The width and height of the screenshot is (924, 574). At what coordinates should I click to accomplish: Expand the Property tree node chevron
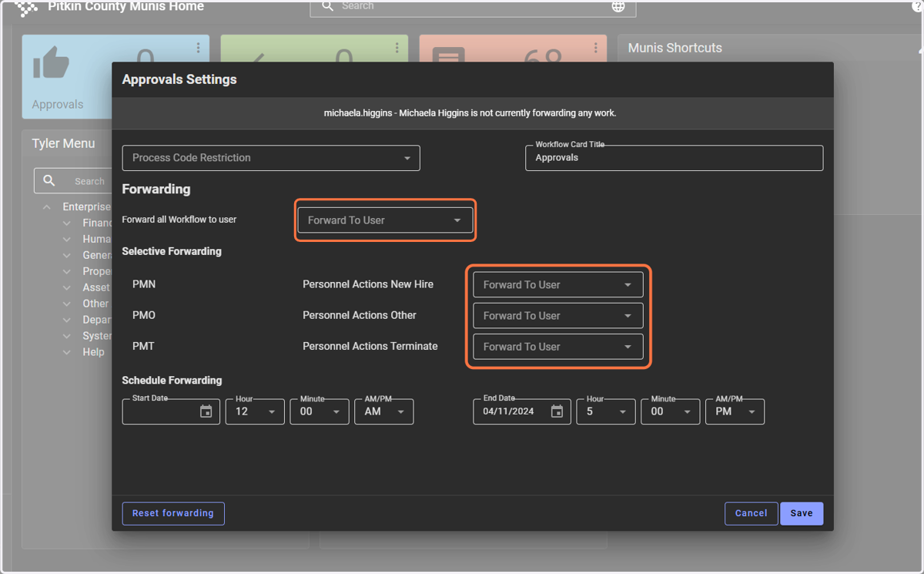(67, 272)
